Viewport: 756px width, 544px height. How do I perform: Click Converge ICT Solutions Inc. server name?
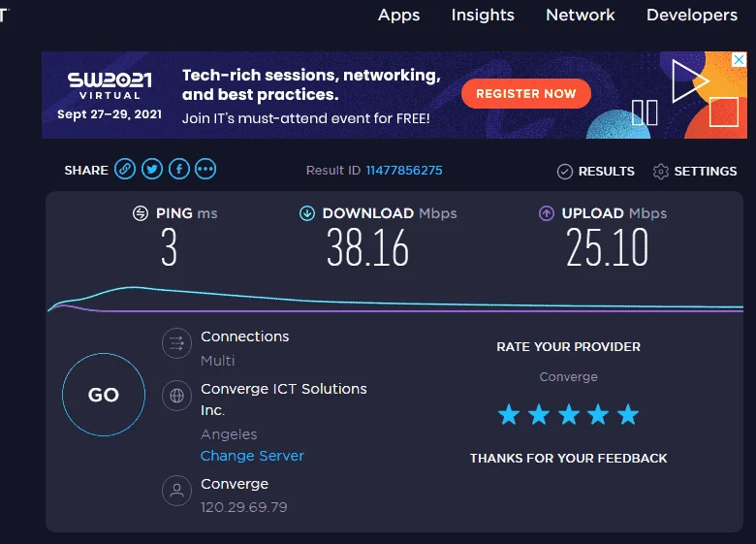click(x=283, y=400)
